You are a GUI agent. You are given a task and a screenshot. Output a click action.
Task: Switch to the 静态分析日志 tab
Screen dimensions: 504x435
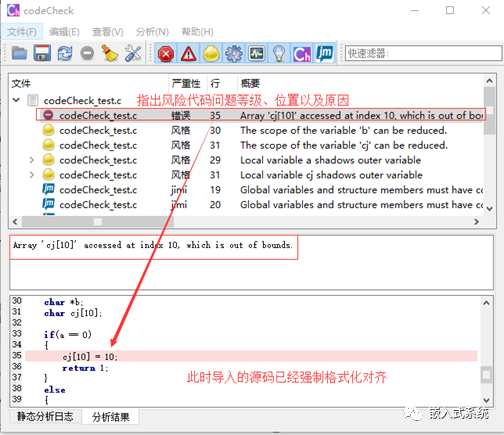45,416
